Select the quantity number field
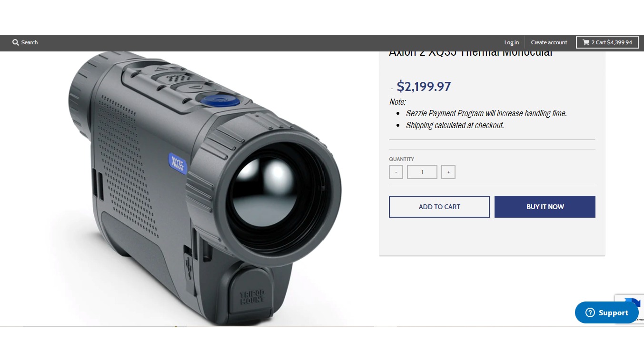 coord(422,172)
